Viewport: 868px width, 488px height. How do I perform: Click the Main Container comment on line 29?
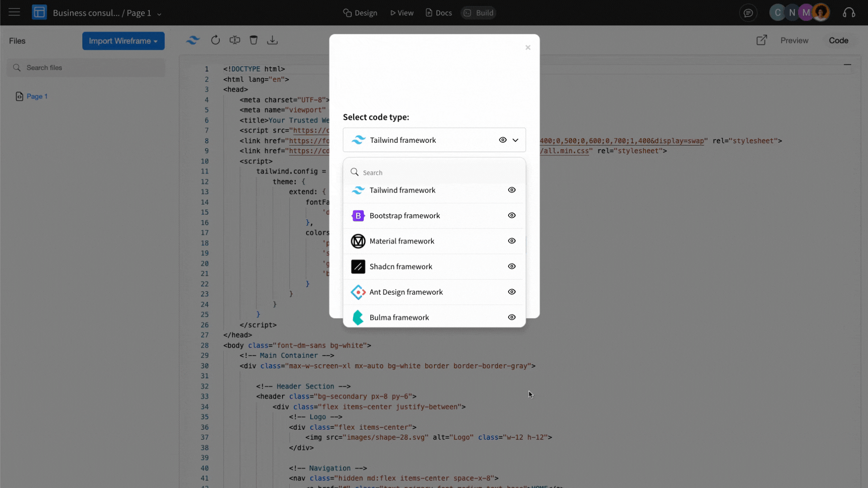pos(287,356)
